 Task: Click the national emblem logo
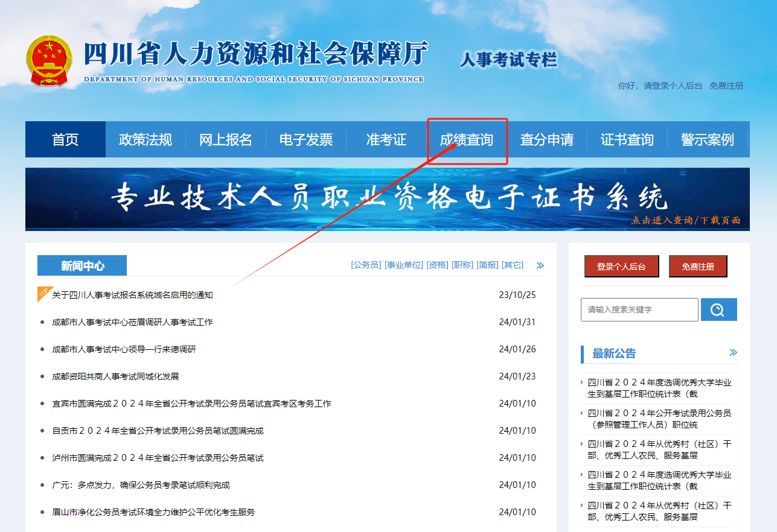[x=49, y=60]
